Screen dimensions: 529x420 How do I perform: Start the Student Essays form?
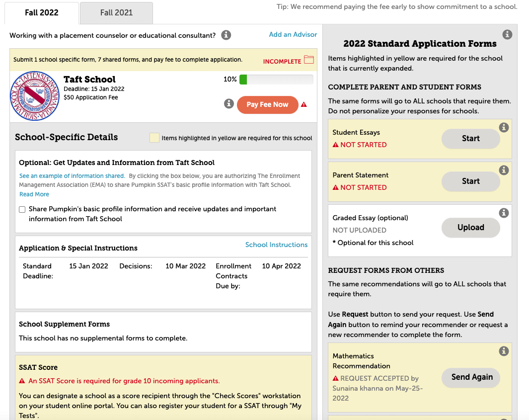coord(470,138)
